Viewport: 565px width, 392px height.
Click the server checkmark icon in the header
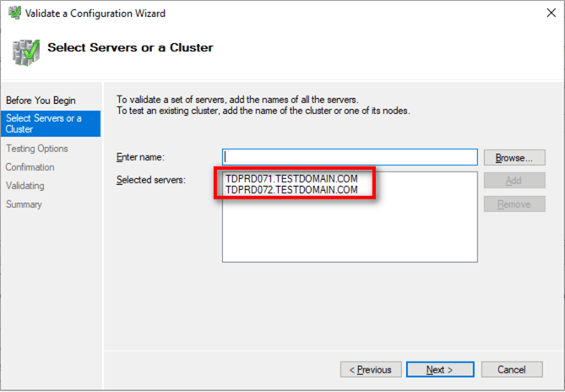click(25, 52)
